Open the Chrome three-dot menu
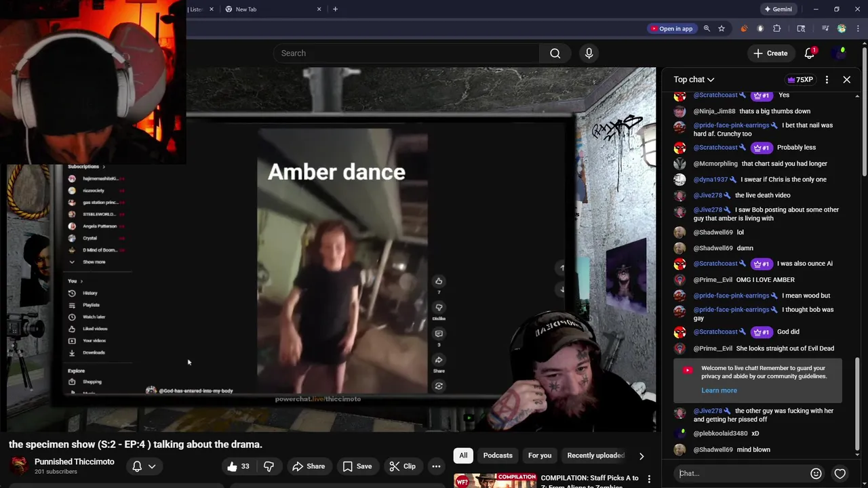 (x=858, y=28)
